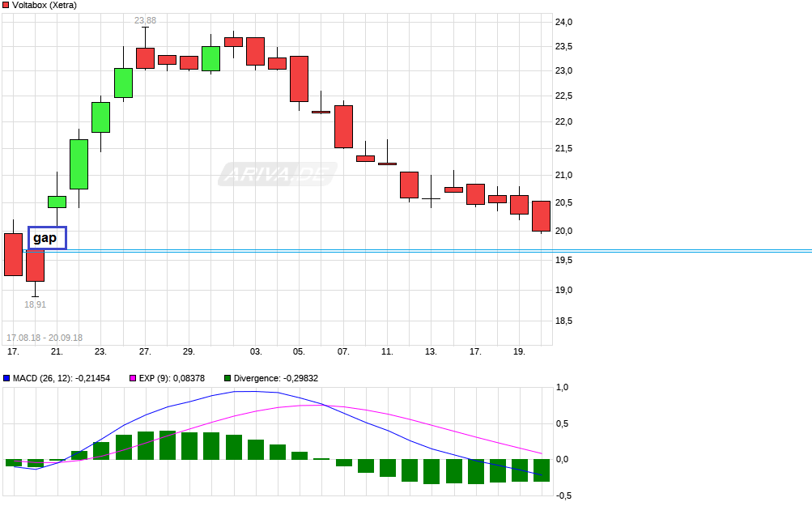The width and height of the screenshot is (812, 523).
Task: Click the 18,91 low price label
Action: tap(35, 304)
